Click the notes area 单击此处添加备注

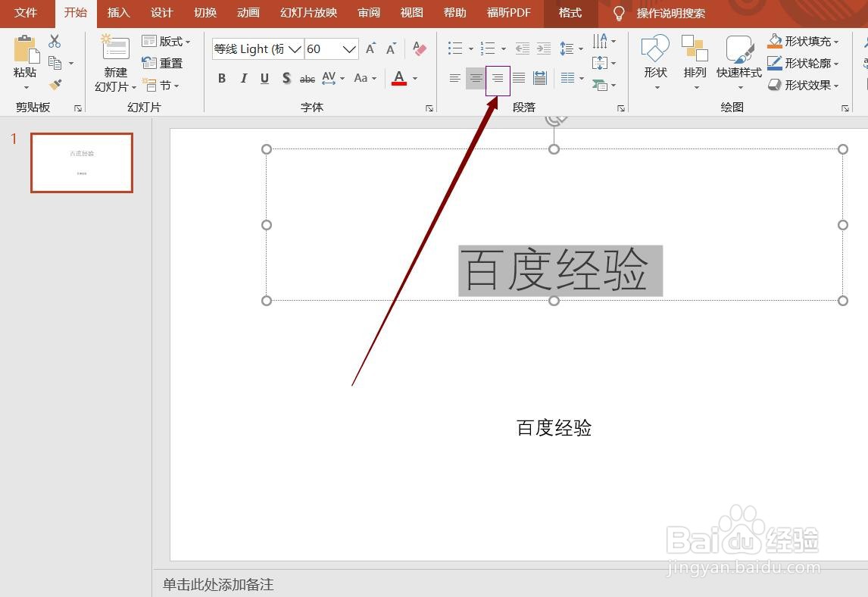tap(218, 584)
